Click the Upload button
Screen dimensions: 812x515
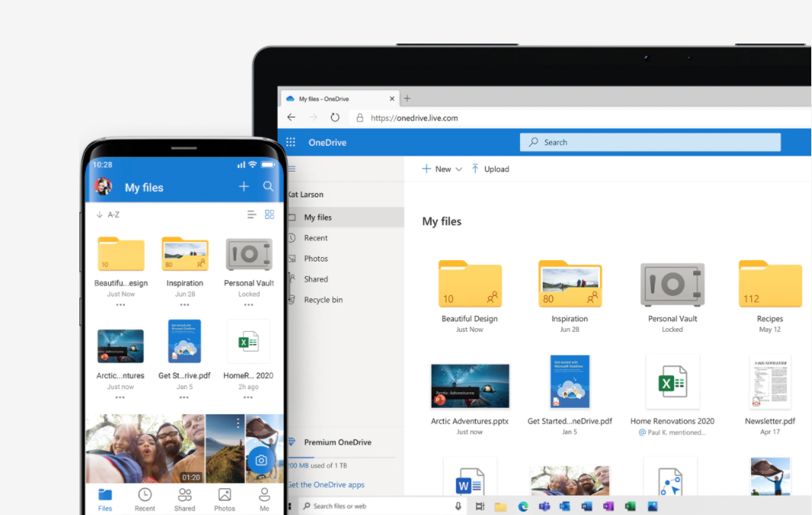point(490,169)
